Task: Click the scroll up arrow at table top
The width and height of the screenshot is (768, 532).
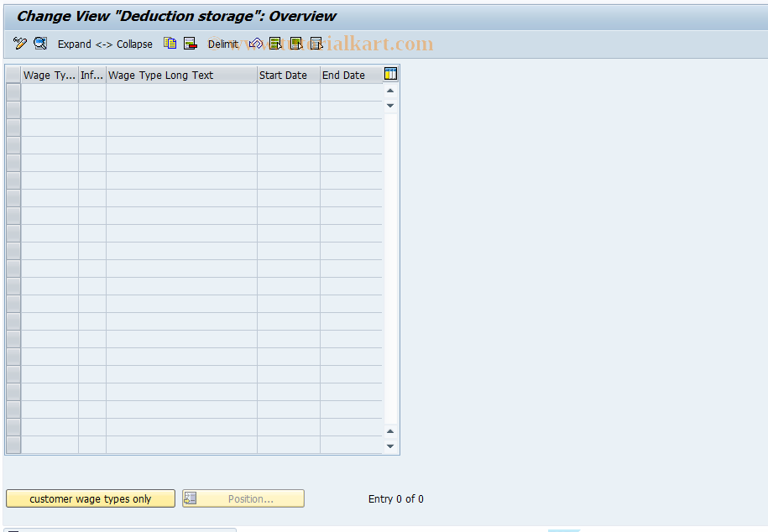Action: (x=390, y=91)
